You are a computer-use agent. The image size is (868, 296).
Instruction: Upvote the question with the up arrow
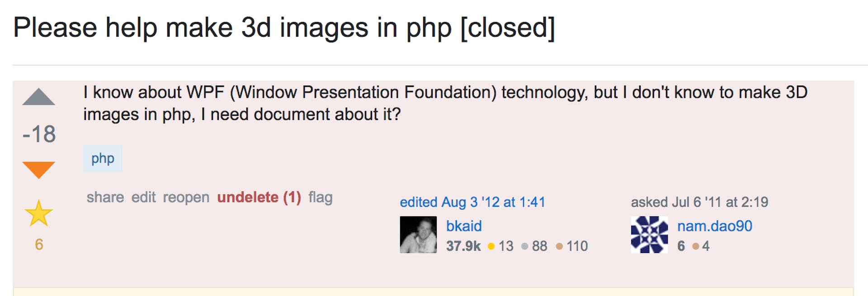pyautogui.click(x=38, y=97)
